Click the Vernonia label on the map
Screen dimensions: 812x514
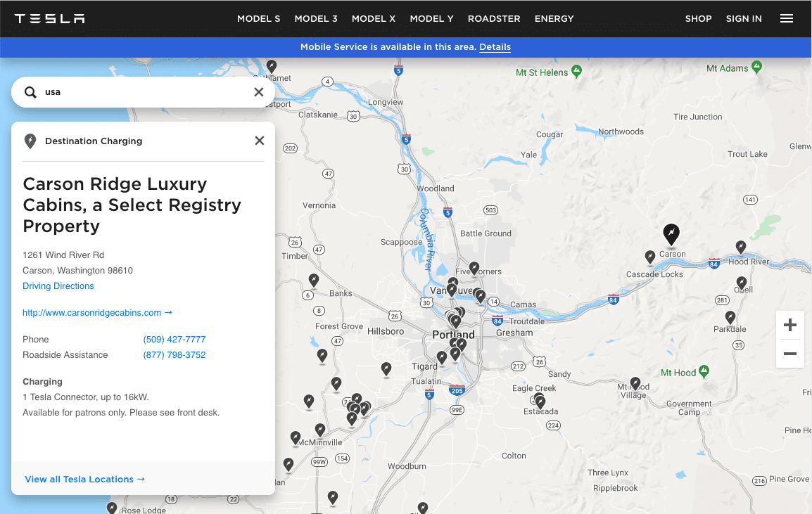coord(319,205)
